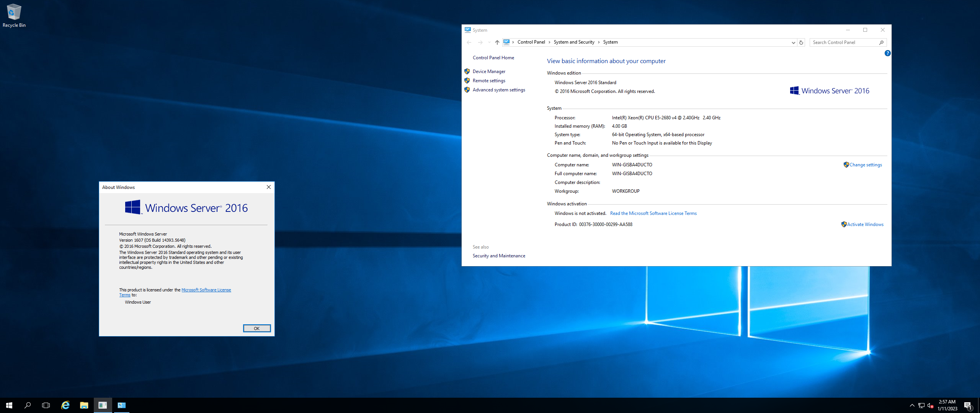Click the Remote settings shield icon
The height and width of the screenshot is (413, 980).
pyautogui.click(x=467, y=81)
